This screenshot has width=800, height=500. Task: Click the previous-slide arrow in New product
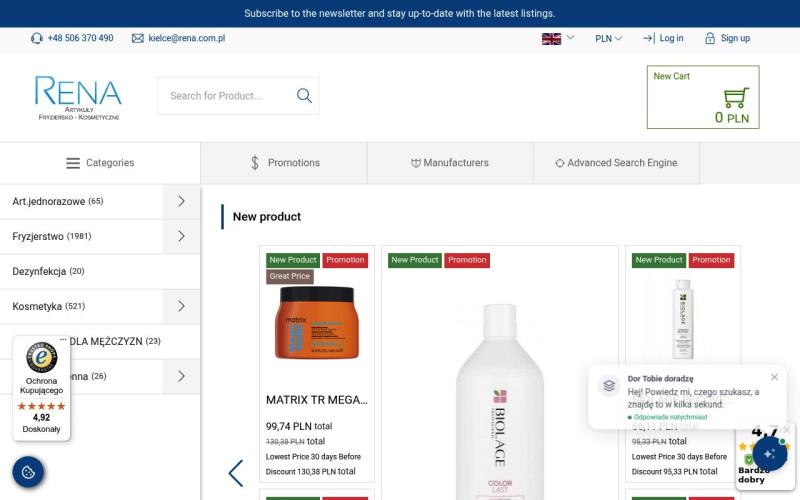point(236,473)
